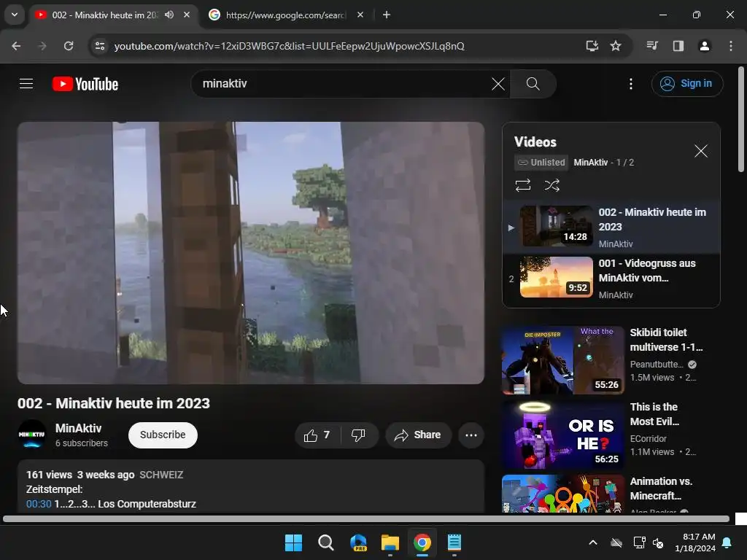The height and width of the screenshot is (560, 747).
Task: Open YouTube settings three-dot menu
Action: pos(631,84)
